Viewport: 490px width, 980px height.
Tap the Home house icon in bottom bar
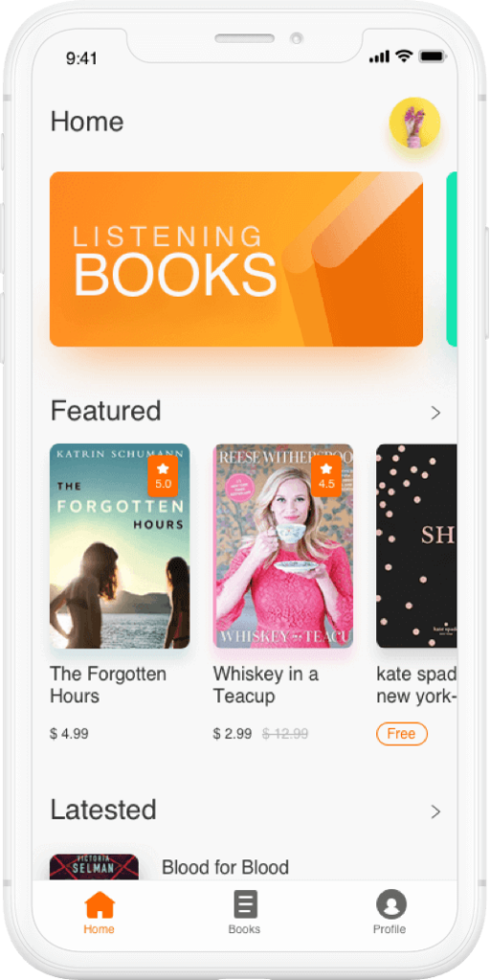(100, 904)
